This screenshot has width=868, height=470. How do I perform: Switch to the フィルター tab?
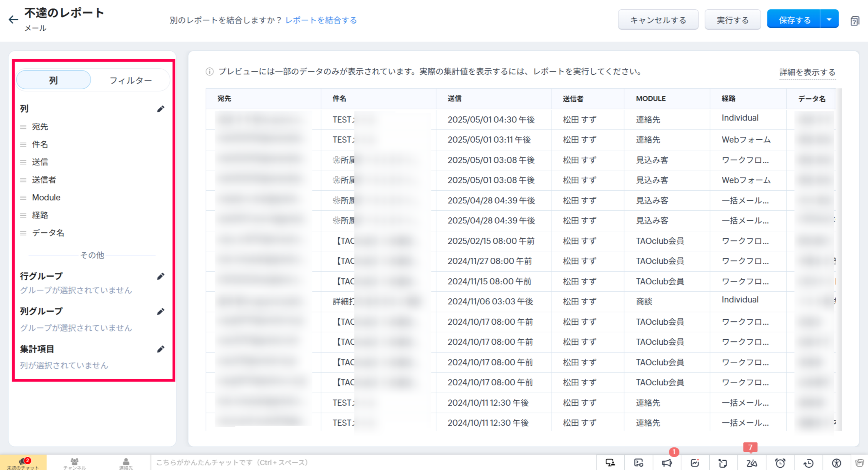click(x=131, y=80)
